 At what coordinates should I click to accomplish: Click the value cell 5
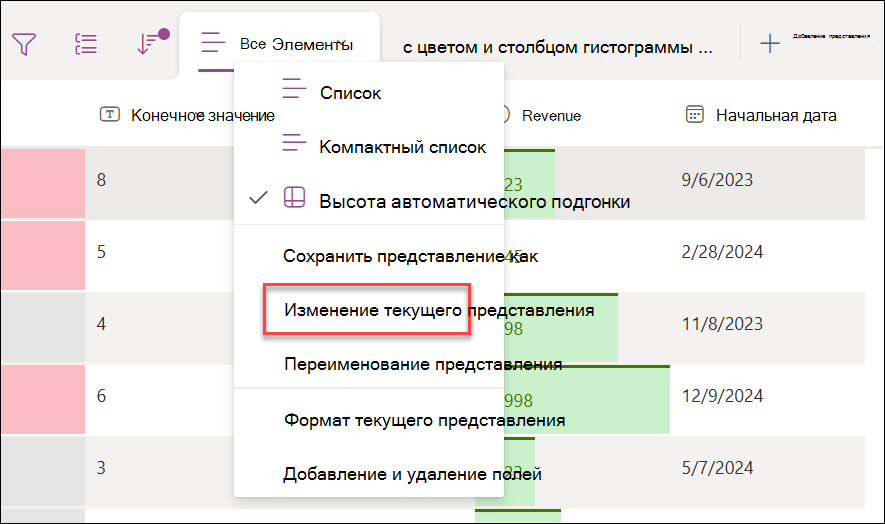coord(101,251)
